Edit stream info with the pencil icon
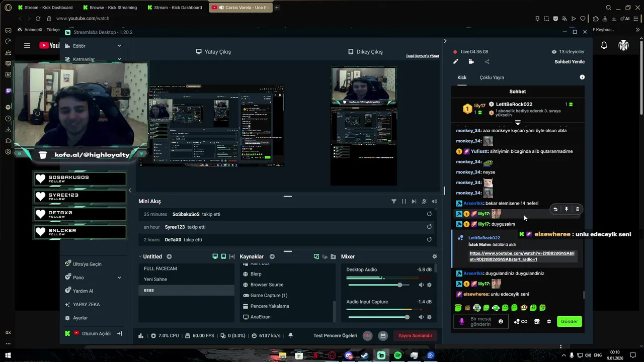Viewport: 644px width, 362px height. tap(456, 62)
